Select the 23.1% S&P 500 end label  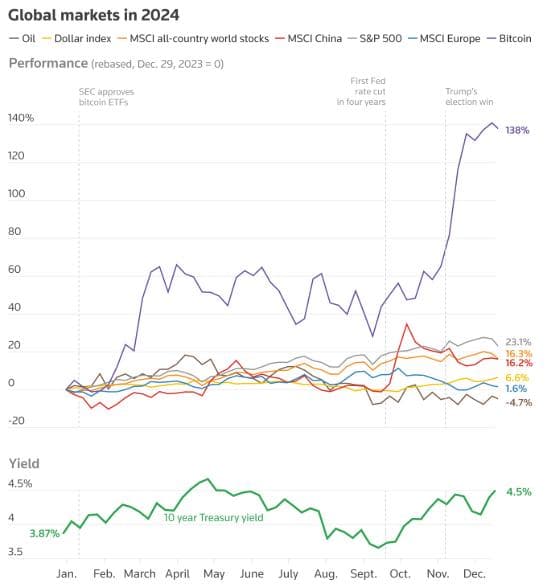tap(518, 342)
